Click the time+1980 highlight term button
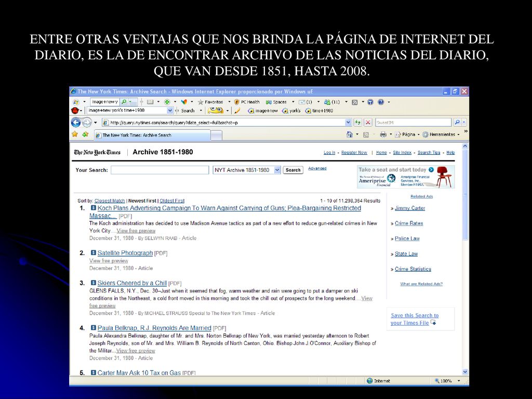This screenshot has height=399, width=532. pos(319,111)
